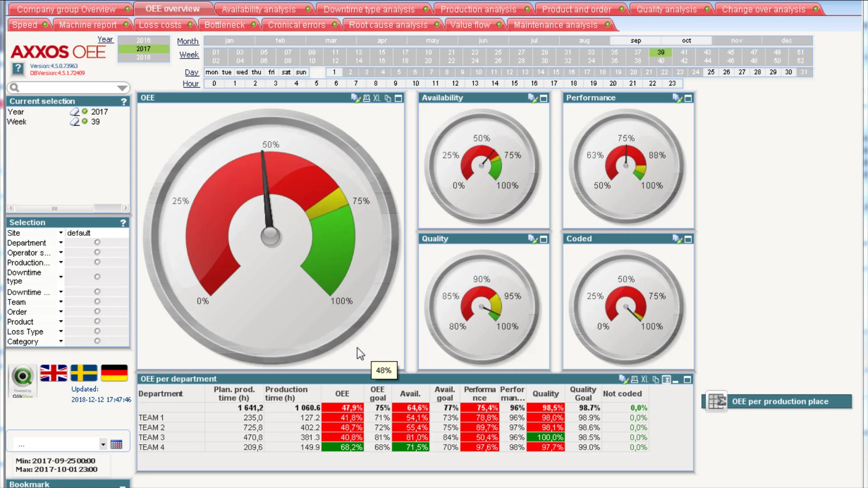Expand the Site dropdown arrow
The width and height of the screenshot is (868, 488).
(61, 233)
